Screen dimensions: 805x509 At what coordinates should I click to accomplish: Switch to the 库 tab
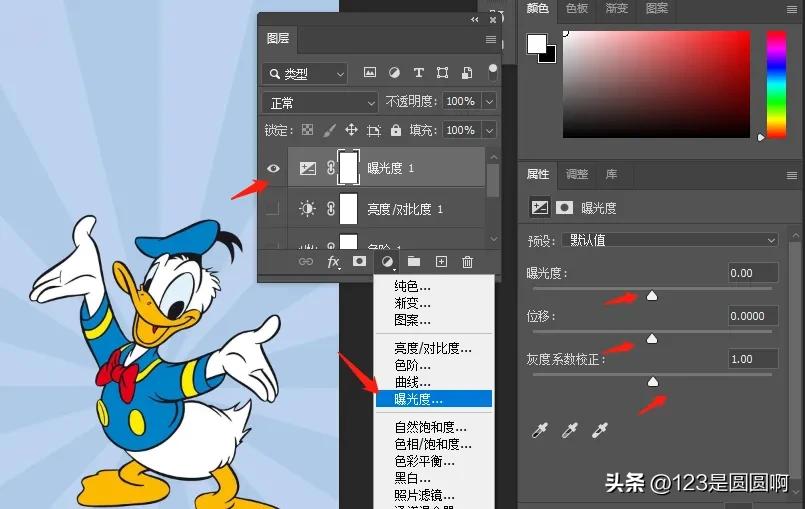[611, 174]
